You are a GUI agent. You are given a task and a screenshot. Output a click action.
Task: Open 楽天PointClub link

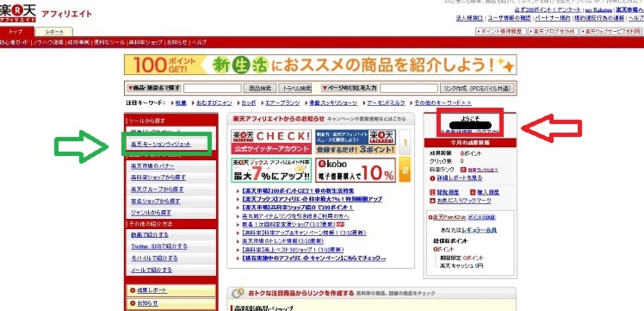pos(449,217)
